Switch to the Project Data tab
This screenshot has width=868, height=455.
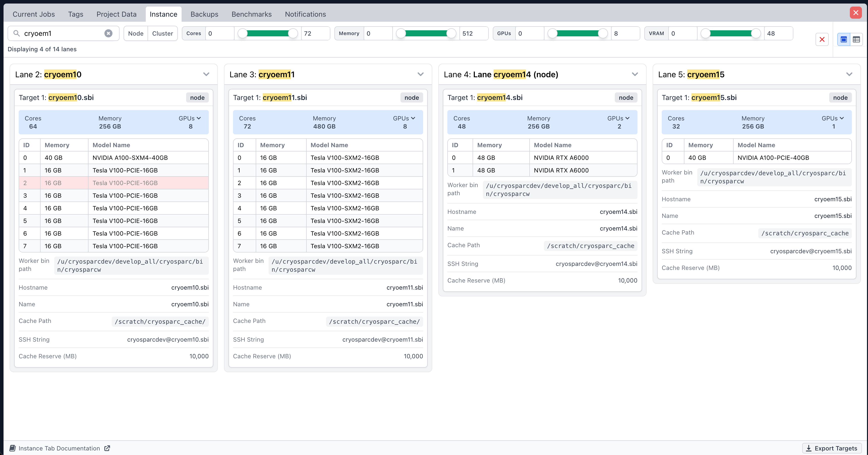(116, 14)
